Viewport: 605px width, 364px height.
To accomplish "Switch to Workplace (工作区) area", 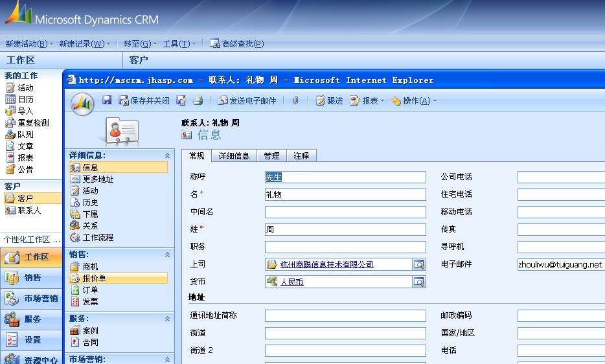I will 31,256.
